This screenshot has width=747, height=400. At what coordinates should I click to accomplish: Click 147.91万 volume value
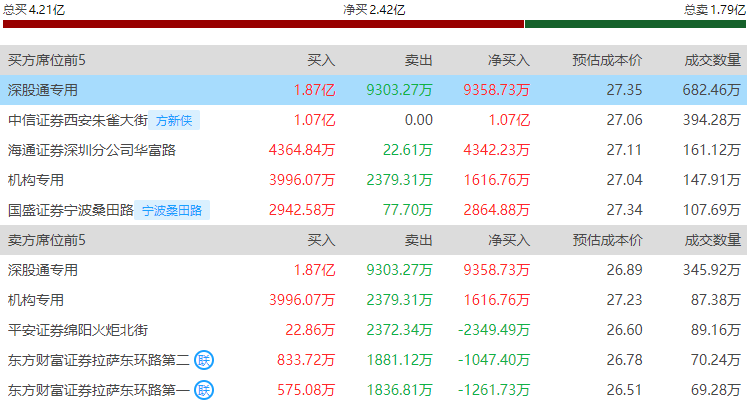[712, 180]
